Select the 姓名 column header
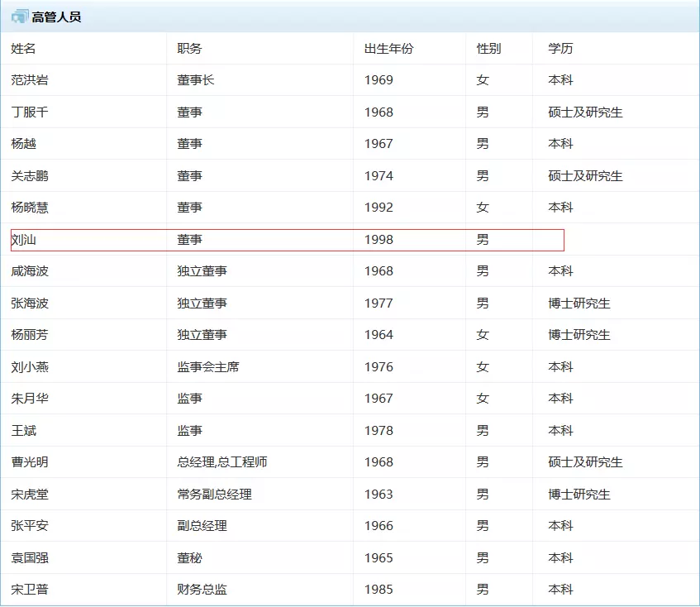 coord(23,49)
